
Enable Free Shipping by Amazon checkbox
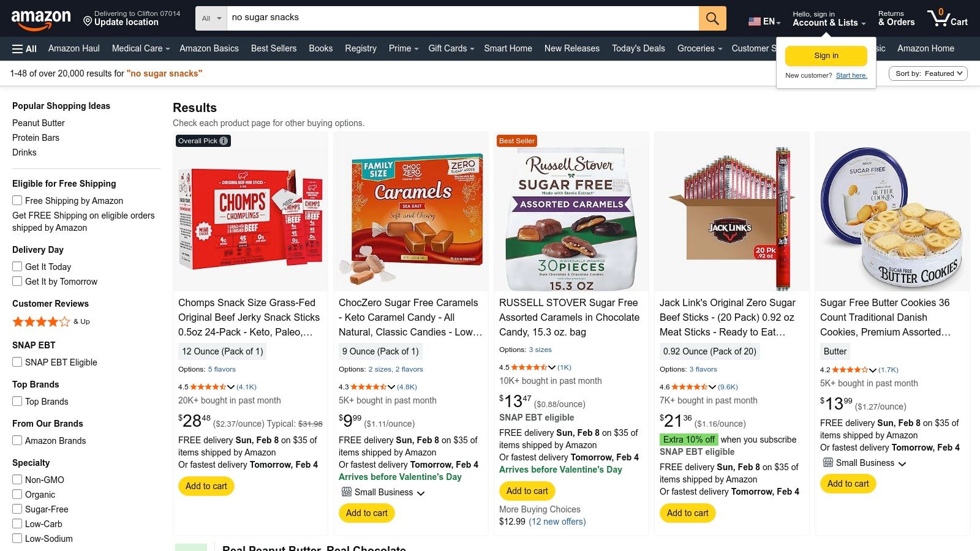coord(17,200)
